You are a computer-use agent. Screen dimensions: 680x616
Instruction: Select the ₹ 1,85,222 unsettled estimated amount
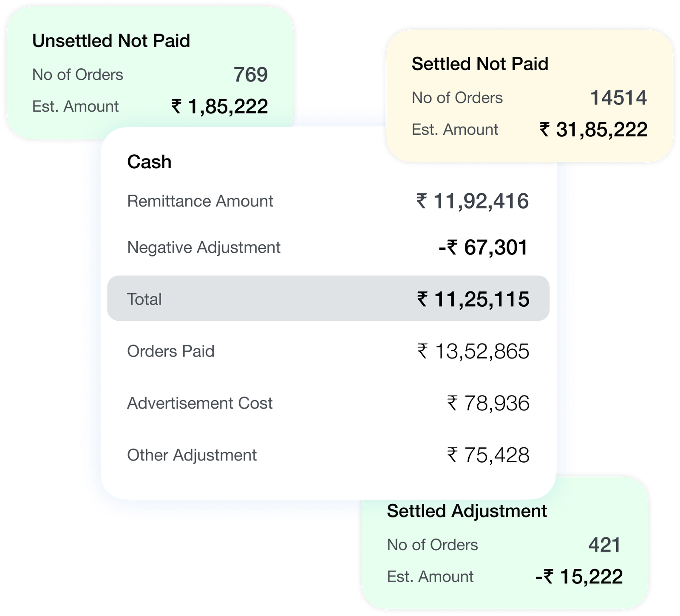click(219, 106)
